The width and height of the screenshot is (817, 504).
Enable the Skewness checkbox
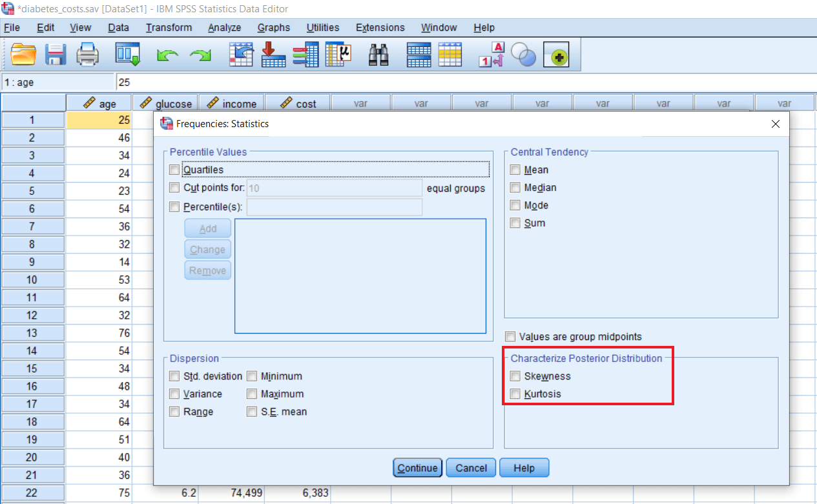pyautogui.click(x=515, y=376)
